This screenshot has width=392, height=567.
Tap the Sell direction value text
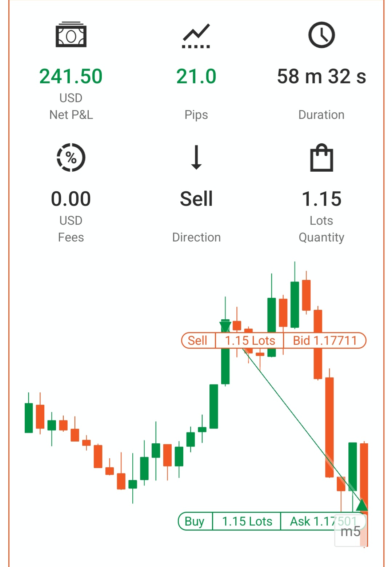(196, 199)
